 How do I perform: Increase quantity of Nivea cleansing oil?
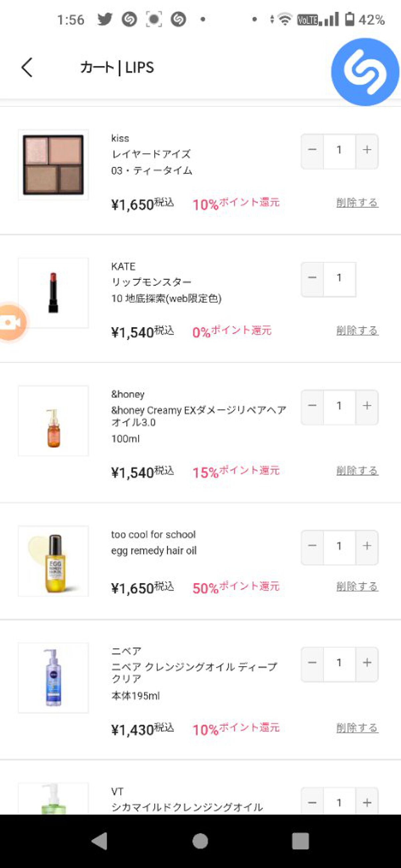click(367, 663)
